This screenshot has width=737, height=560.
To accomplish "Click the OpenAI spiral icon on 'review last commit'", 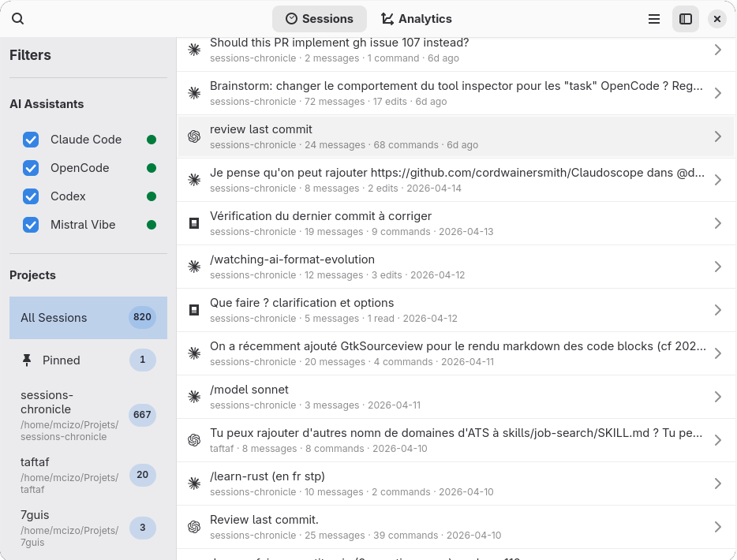I will click(x=194, y=136).
